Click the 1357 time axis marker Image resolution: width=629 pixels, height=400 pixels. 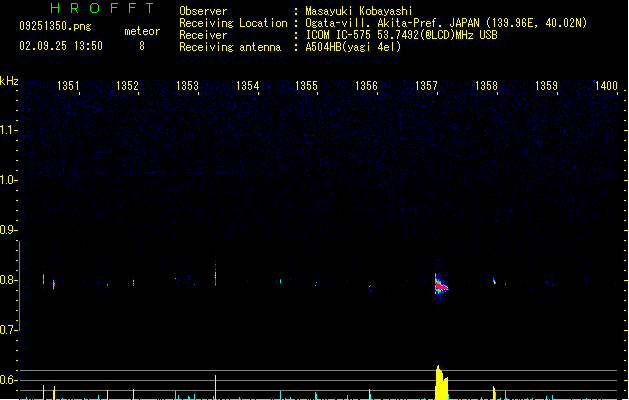(426, 86)
